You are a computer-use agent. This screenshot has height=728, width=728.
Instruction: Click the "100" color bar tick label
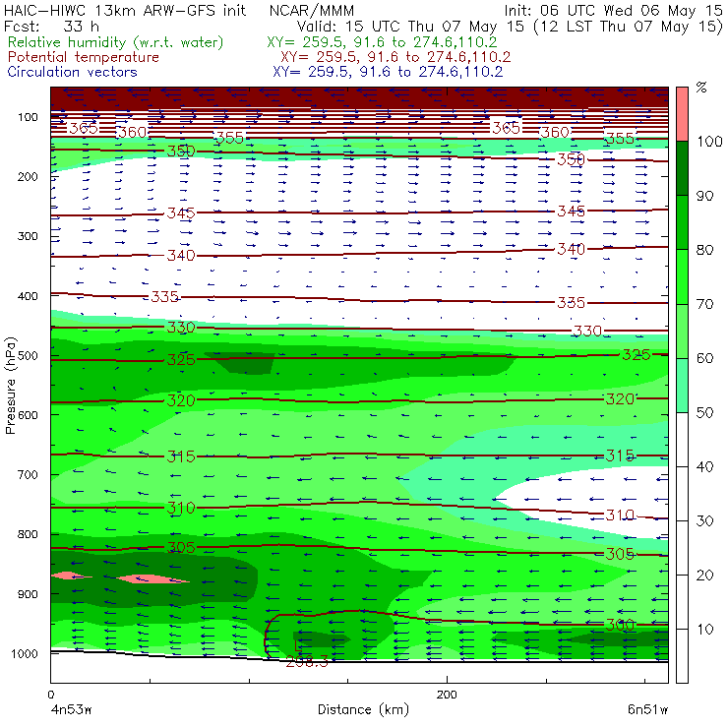709,141
